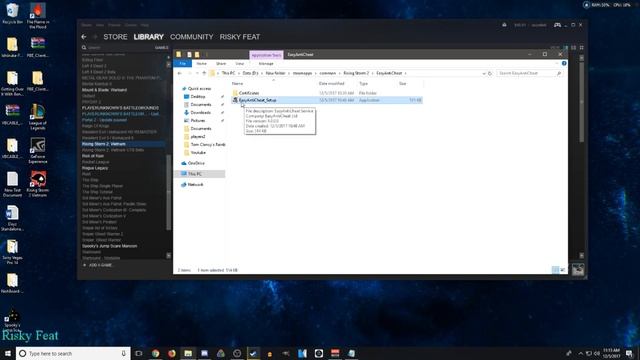Select Risk of Rain in Steam library
Image resolution: width=640 pixels, height=360 pixels.
(x=93, y=156)
